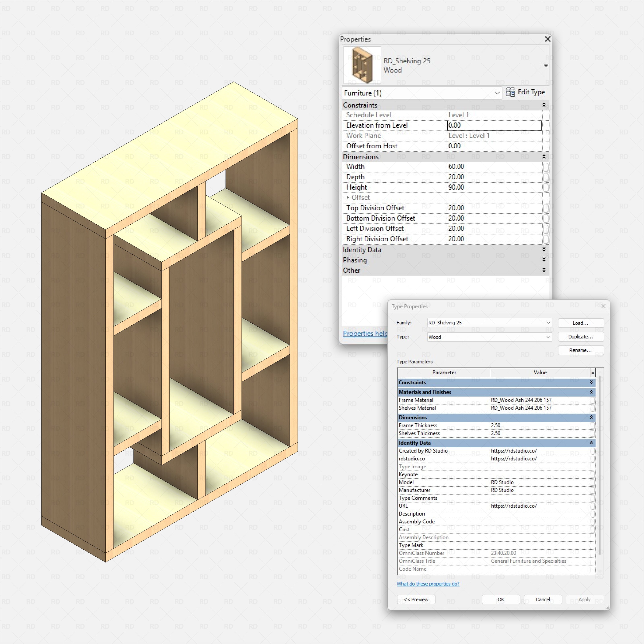
Task: Open the Properties help link
Action: [x=365, y=334]
